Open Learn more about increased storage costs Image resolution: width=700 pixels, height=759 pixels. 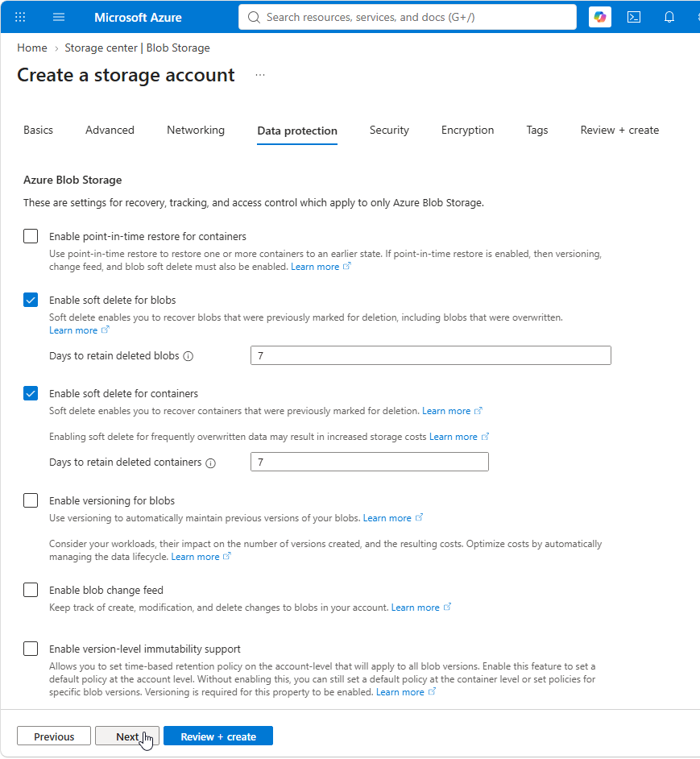point(454,437)
